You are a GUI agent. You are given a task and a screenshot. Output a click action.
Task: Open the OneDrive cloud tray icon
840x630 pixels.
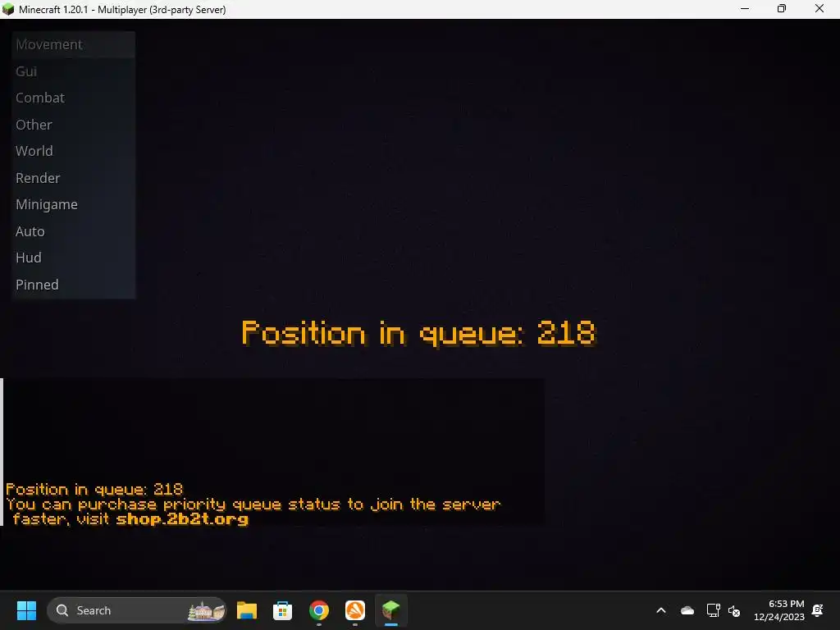(687, 610)
